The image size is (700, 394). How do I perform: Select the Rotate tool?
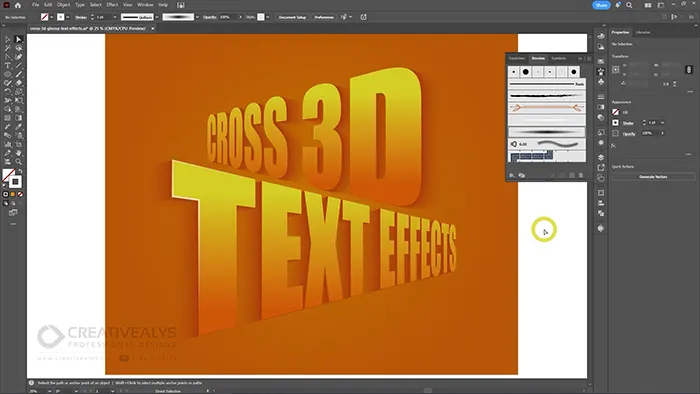[8, 92]
